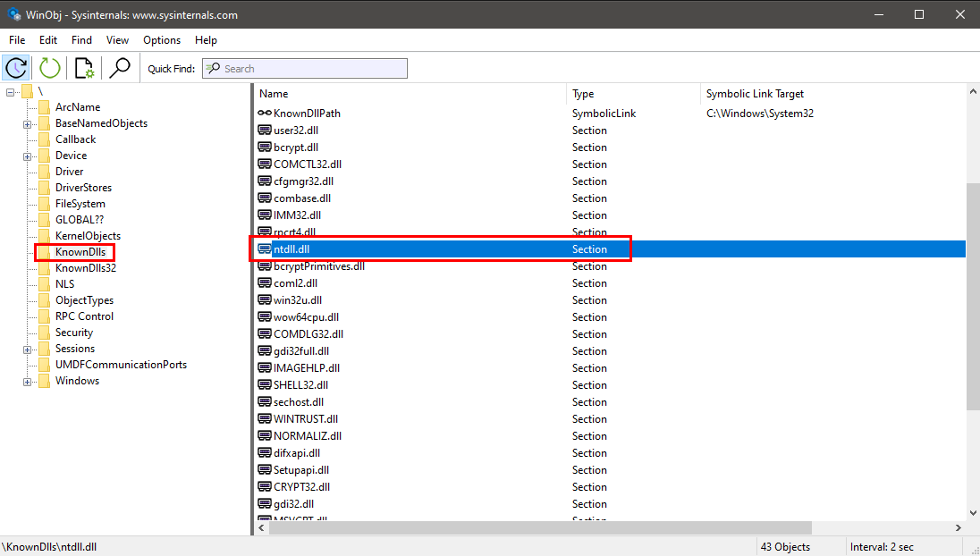The image size is (980, 556).
Task: Select KnownDlls32 in the tree
Action: click(86, 268)
